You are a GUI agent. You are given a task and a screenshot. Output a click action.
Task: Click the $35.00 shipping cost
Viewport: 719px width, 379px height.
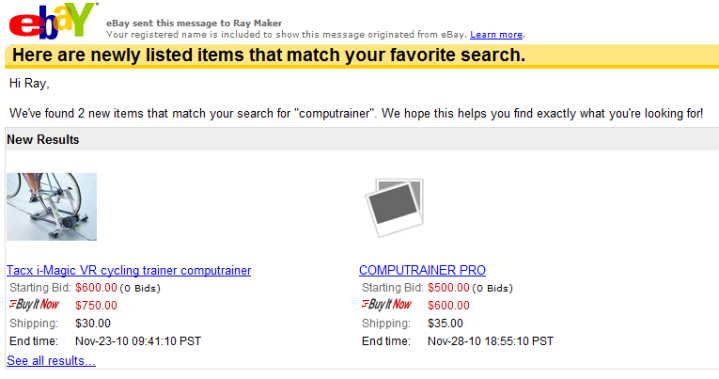pos(445,323)
